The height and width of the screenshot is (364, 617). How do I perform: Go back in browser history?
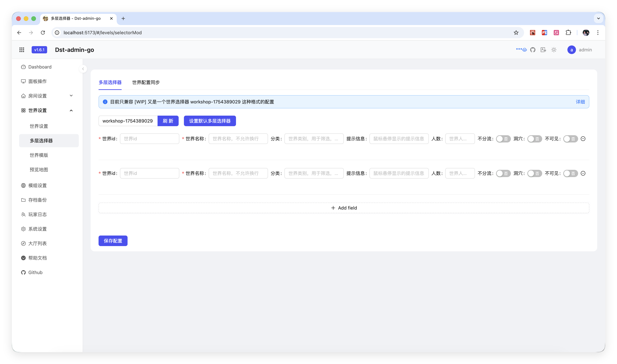pos(19,33)
